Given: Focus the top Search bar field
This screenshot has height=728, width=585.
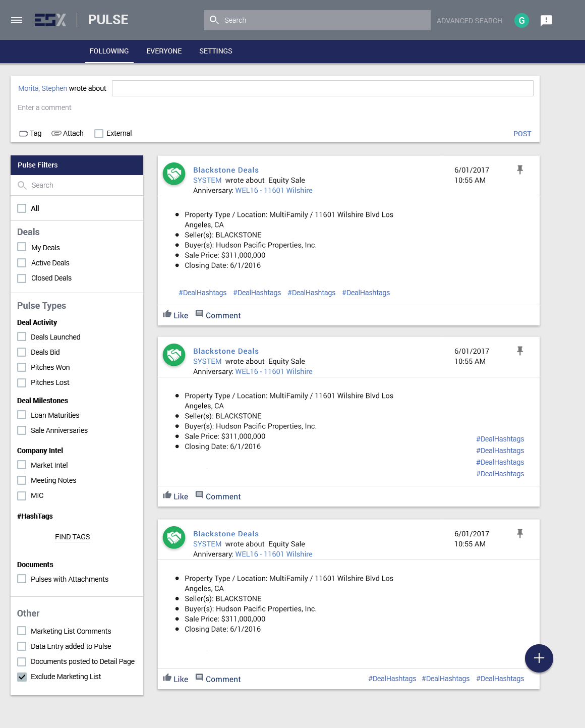Looking at the screenshot, I should pos(317,20).
